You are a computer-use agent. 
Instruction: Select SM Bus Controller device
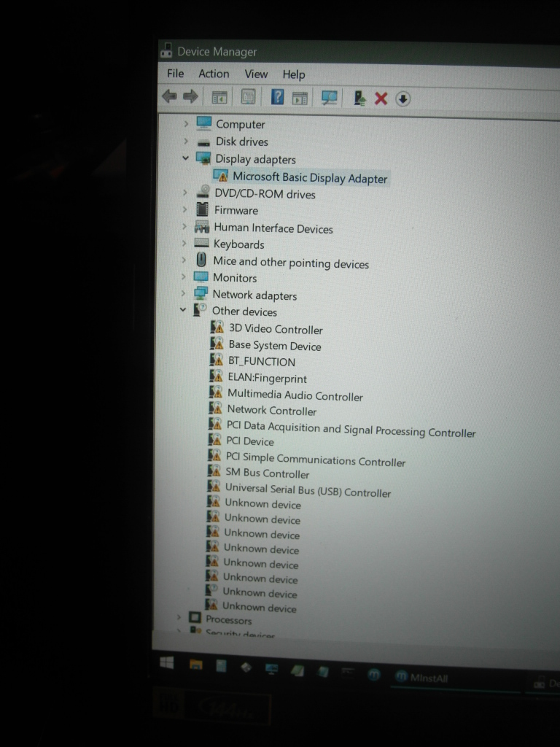(267, 473)
